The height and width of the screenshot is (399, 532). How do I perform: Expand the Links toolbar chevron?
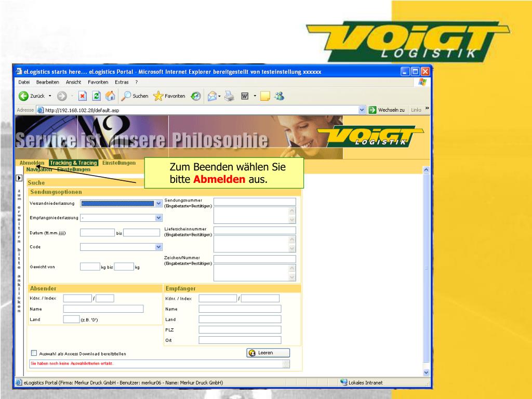coord(427,108)
